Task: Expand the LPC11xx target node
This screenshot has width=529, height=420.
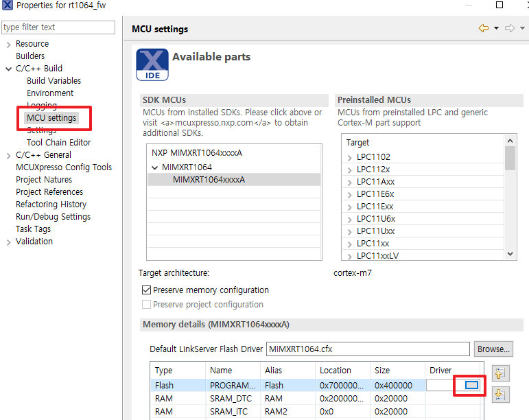Action: 349,244
